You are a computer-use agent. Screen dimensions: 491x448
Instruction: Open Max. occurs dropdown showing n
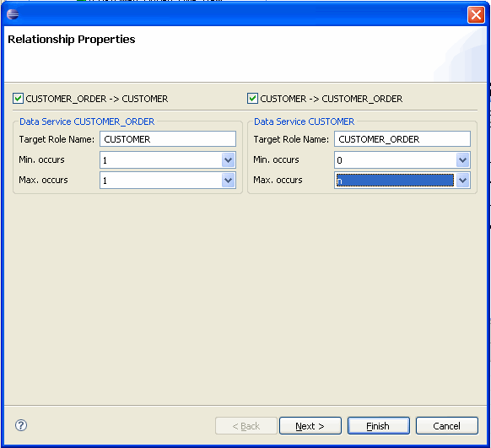(x=463, y=180)
